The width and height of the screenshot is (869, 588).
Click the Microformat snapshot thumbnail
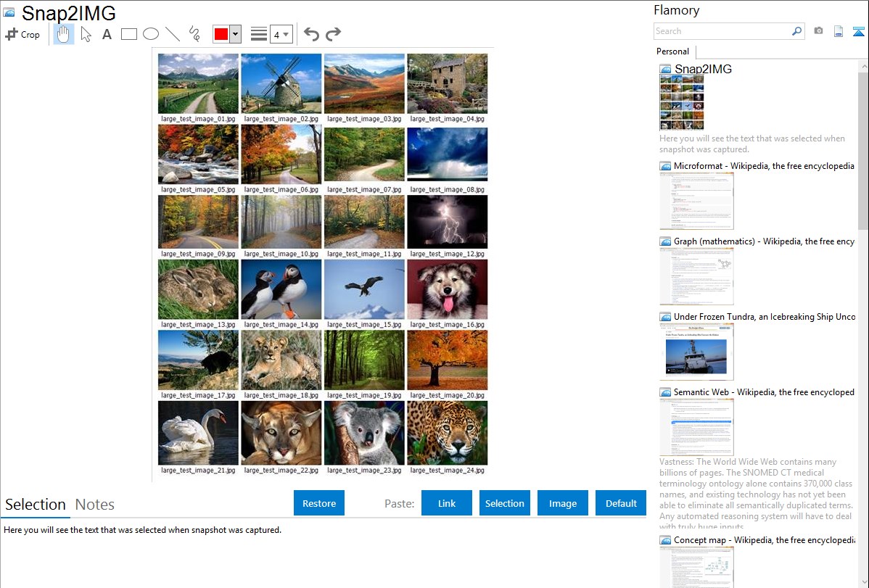click(696, 201)
